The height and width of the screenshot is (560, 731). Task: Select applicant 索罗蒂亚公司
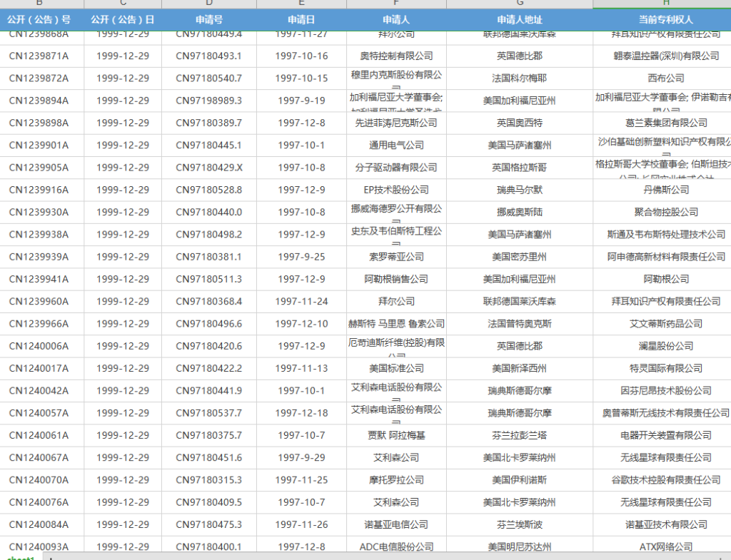[396, 257]
